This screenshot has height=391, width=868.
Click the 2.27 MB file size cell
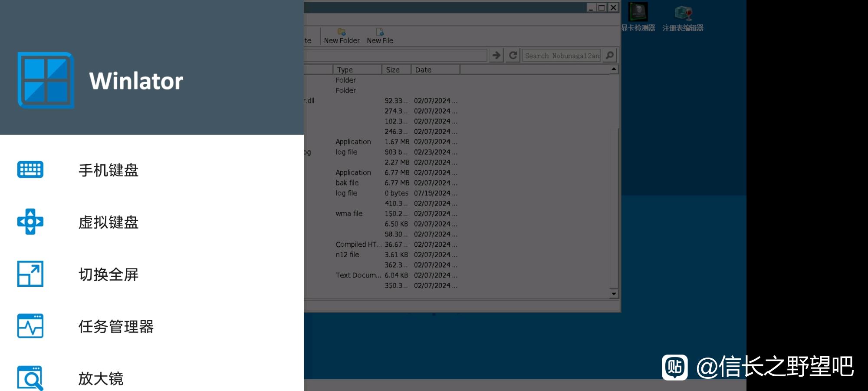[x=397, y=162]
